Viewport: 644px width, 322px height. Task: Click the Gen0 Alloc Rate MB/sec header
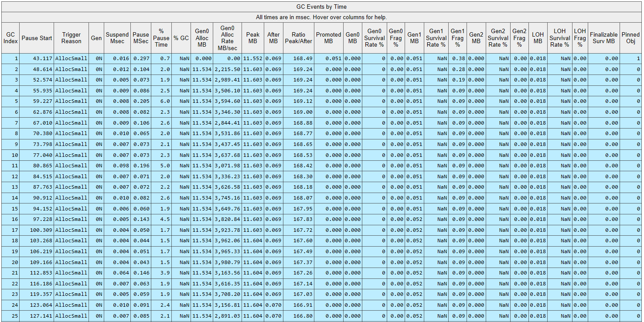tap(227, 38)
